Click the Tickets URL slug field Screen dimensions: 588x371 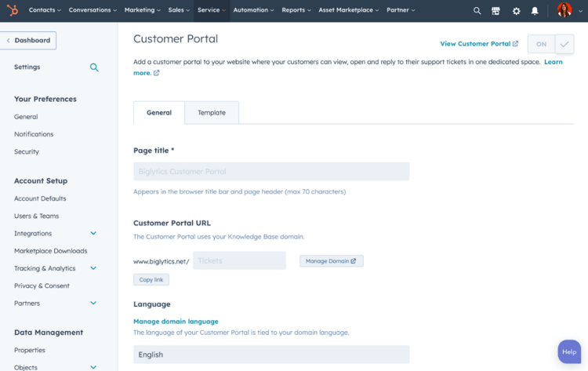click(239, 260)
